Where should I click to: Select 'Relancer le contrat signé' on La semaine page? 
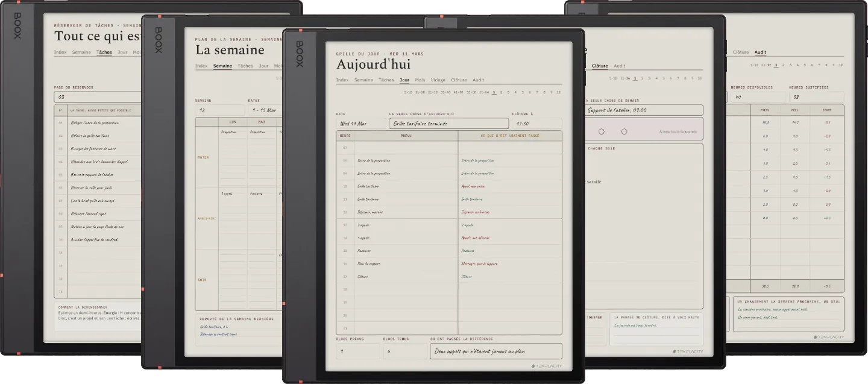pos(219,333)
